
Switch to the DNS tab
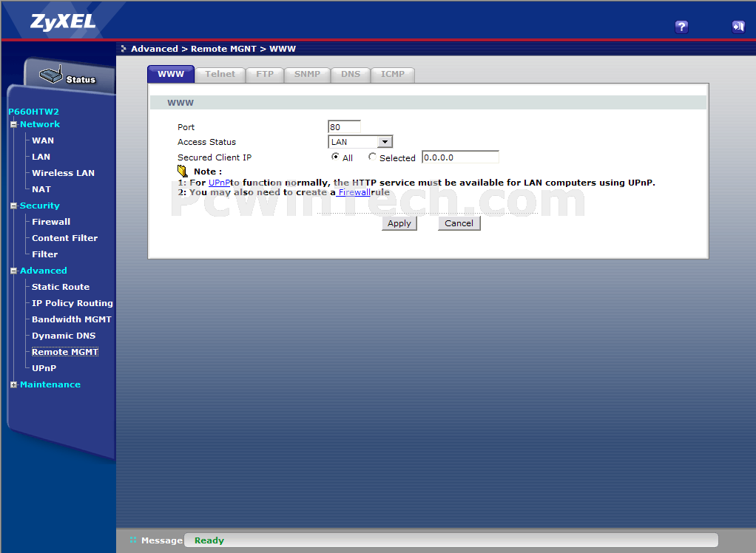[351, 75]
